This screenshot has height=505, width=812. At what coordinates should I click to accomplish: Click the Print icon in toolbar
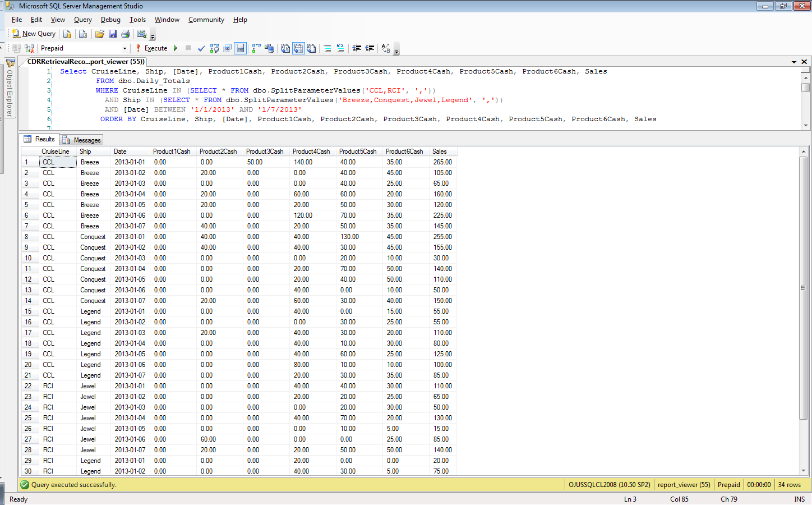126,34
